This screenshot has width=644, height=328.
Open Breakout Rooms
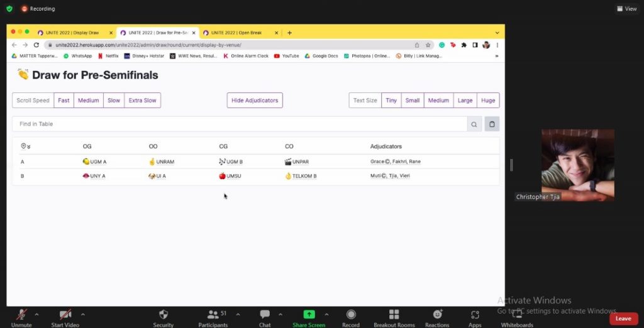tap(394, 315)
